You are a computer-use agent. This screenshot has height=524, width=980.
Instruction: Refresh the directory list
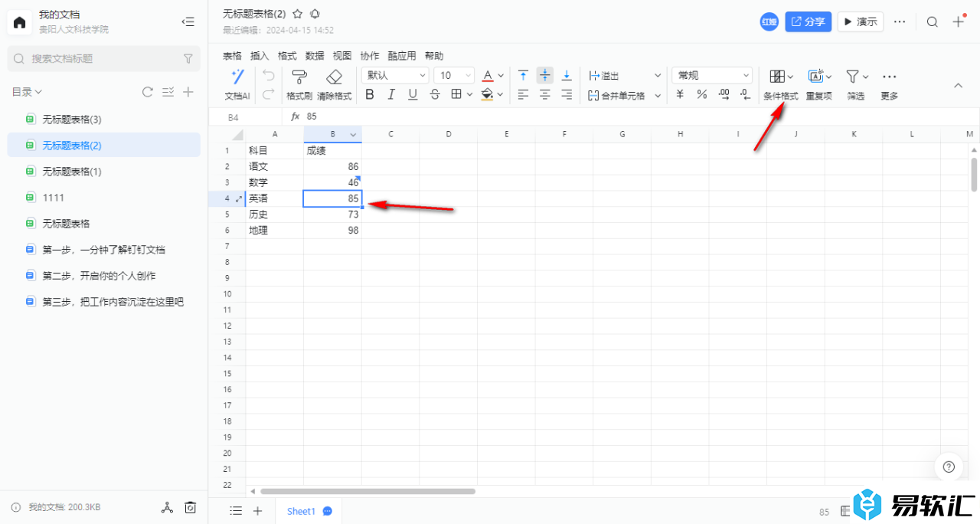coord(148,92)
